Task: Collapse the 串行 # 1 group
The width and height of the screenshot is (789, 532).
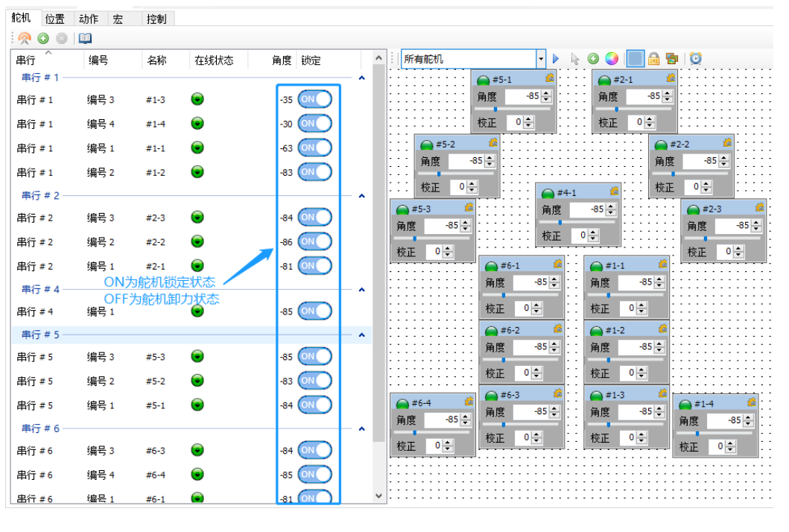Action: pos(362,77)
